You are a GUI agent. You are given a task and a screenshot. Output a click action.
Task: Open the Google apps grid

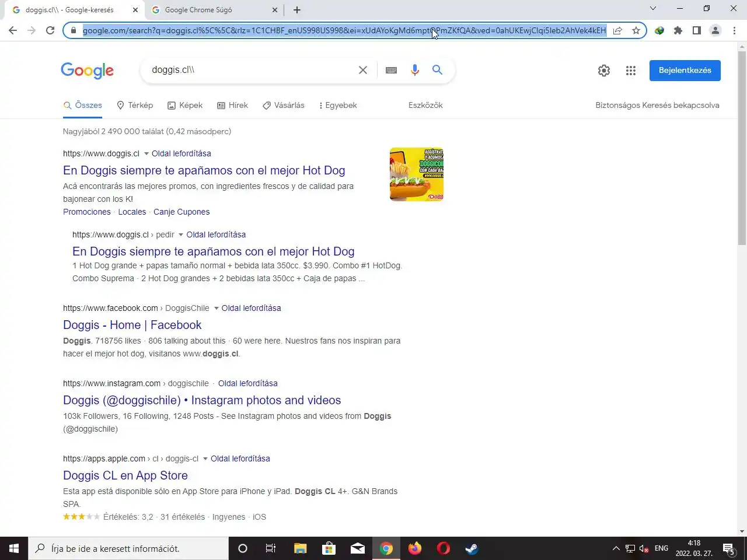point(631,71)
